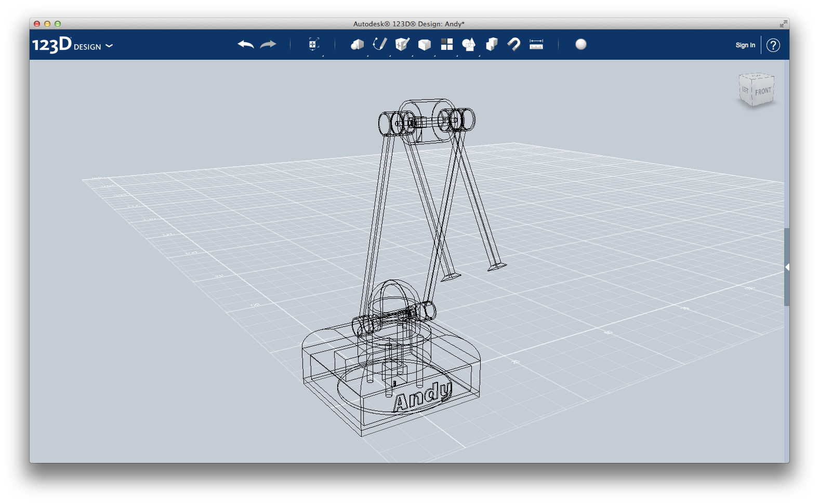This screenshot has width=819, height=504.
Task: Expand the right side panel arrow
Action: pyautogui.click(x=787, y=267)
